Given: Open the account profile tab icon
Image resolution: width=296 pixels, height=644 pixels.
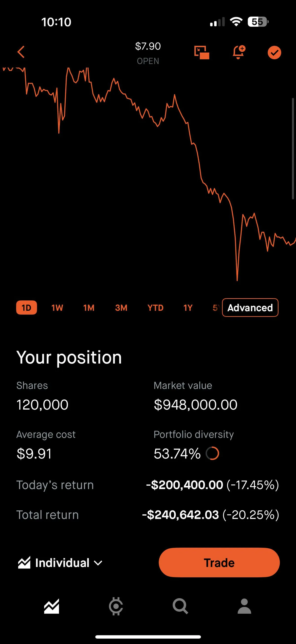Looking at the screenshot, I should pyautogui.click(x=244, y=606).
